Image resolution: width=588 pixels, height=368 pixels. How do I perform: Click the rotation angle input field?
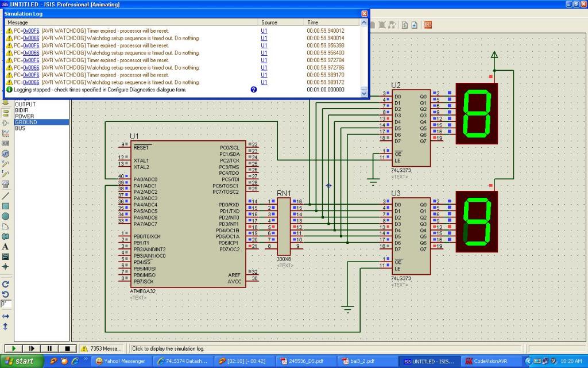click(6, 303)
